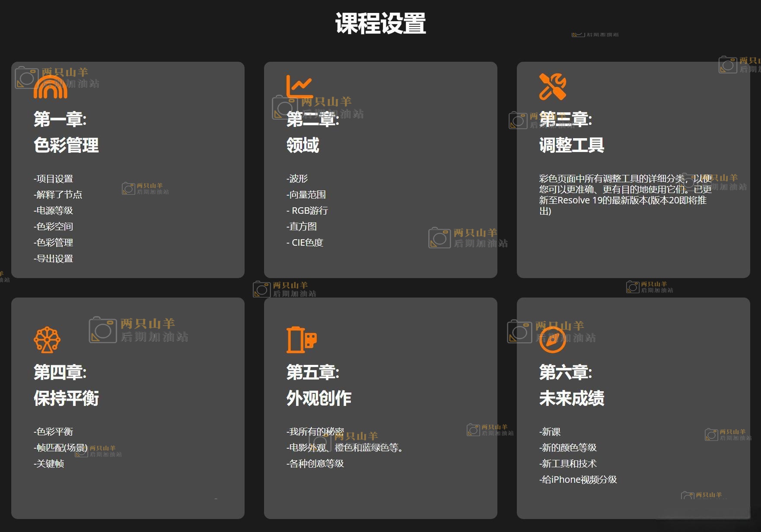The image size is (761, 532).
Task: Open the 调整工具 chapter heading
Action: click(571, 145)
